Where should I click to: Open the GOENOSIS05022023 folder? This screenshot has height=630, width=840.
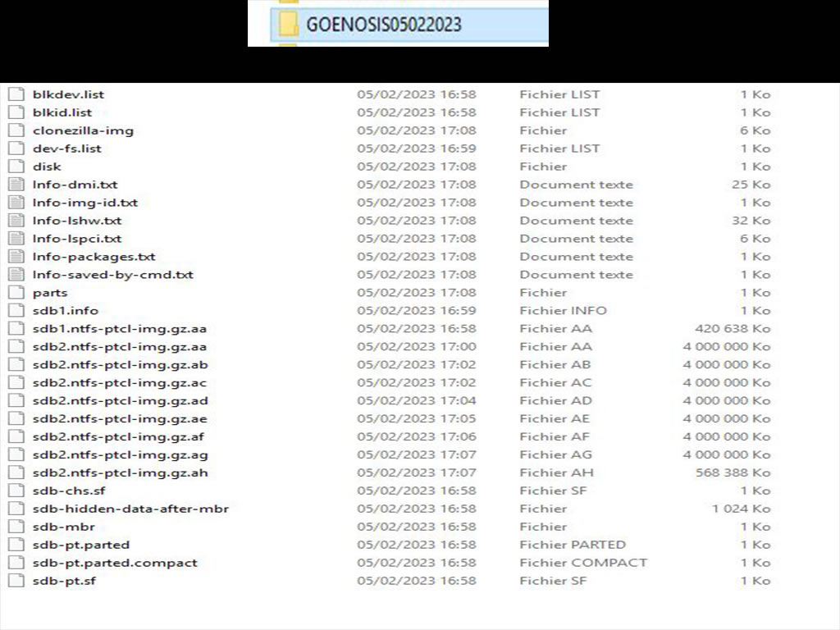(x=383, y=25)
